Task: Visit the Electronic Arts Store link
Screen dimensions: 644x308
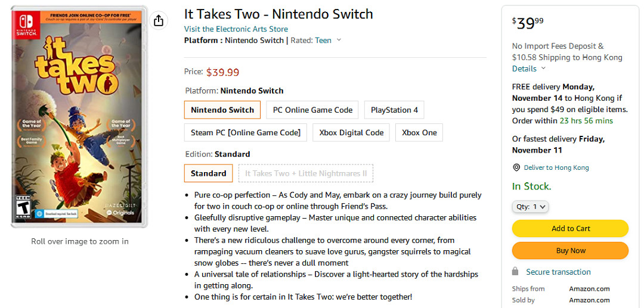Action: [236, 29]
